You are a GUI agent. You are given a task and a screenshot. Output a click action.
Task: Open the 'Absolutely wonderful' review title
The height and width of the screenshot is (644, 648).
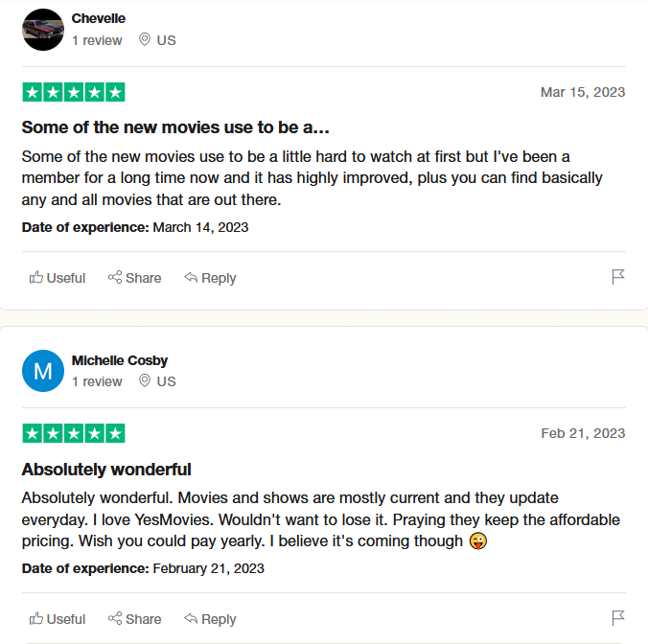[106, 470]
